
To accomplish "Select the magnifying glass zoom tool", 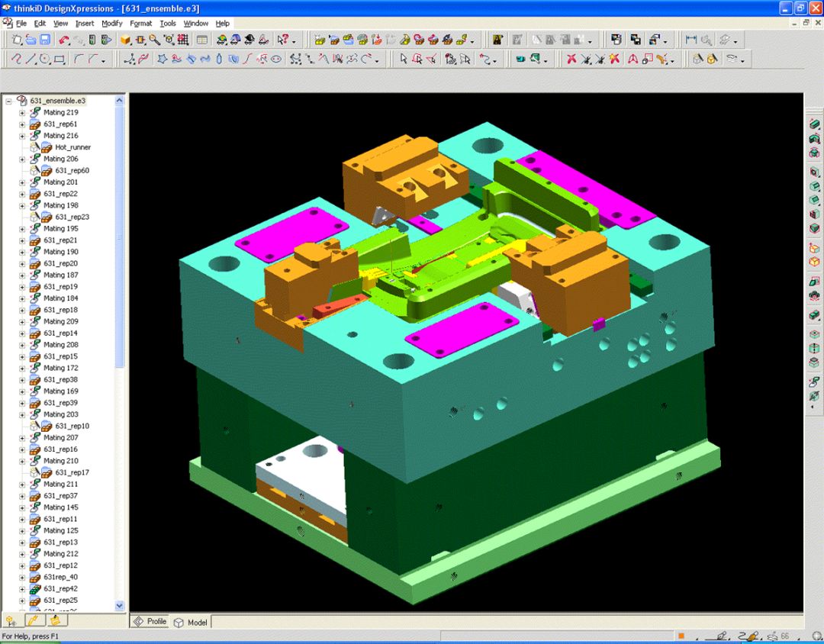I will click(x=154, y=40).
